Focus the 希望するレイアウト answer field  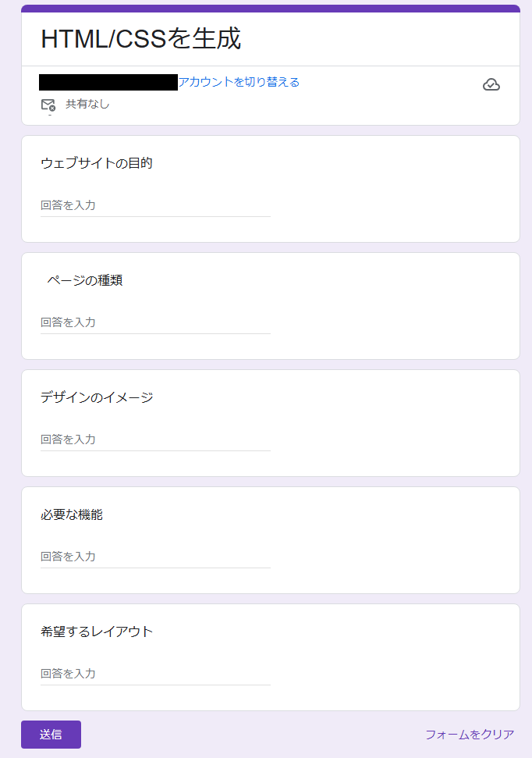[155, 674]
